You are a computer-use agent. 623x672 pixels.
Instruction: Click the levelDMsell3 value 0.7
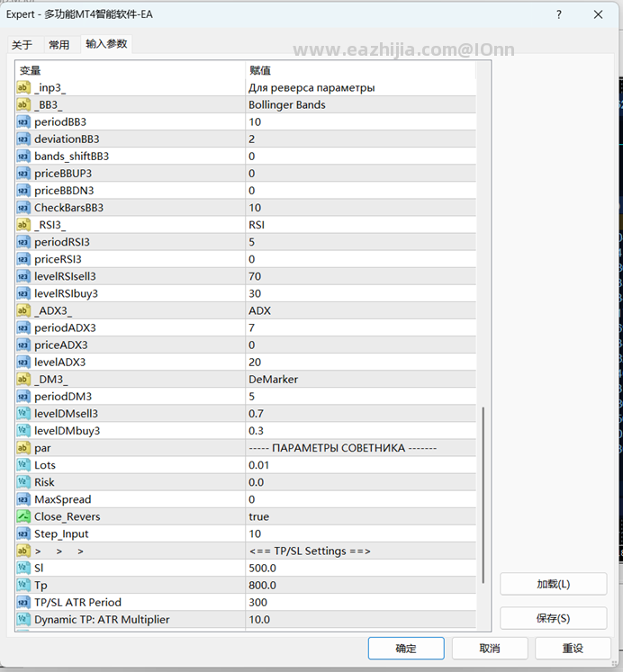(256, 414)
